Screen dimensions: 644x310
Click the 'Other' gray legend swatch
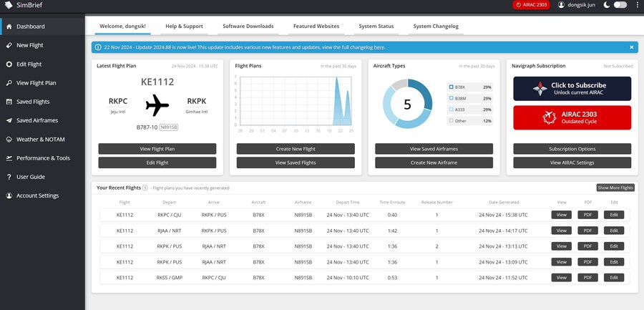pyautogui.click(x=451, y=121)
